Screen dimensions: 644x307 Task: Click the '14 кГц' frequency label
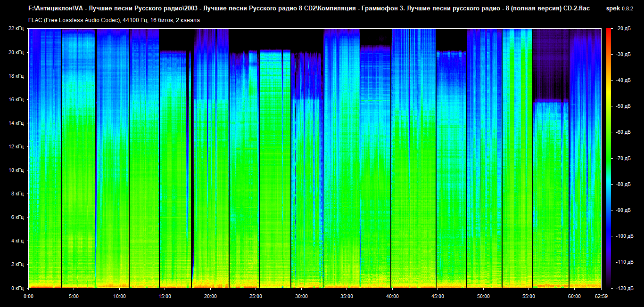click(16, 123)
